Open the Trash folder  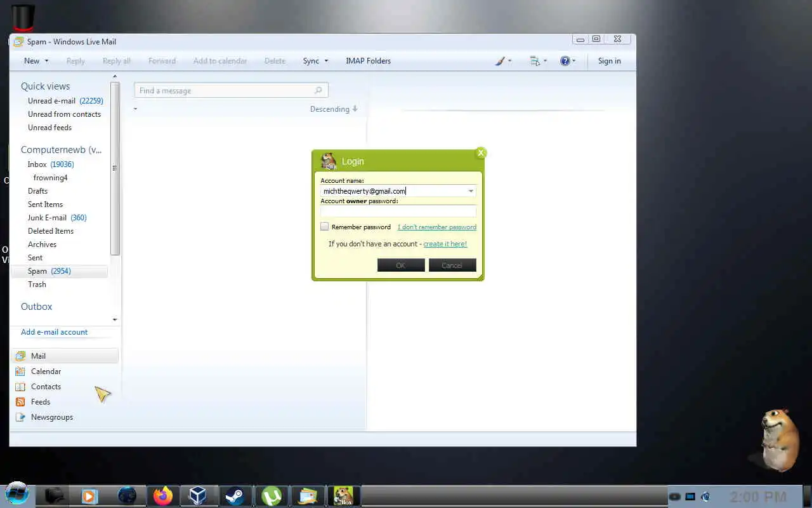click(37, 284)
